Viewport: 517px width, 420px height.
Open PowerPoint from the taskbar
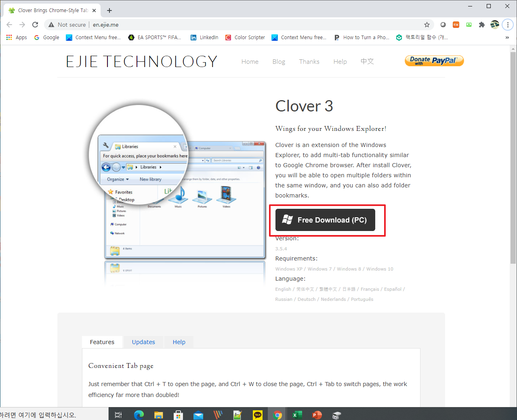pos(317,415)
